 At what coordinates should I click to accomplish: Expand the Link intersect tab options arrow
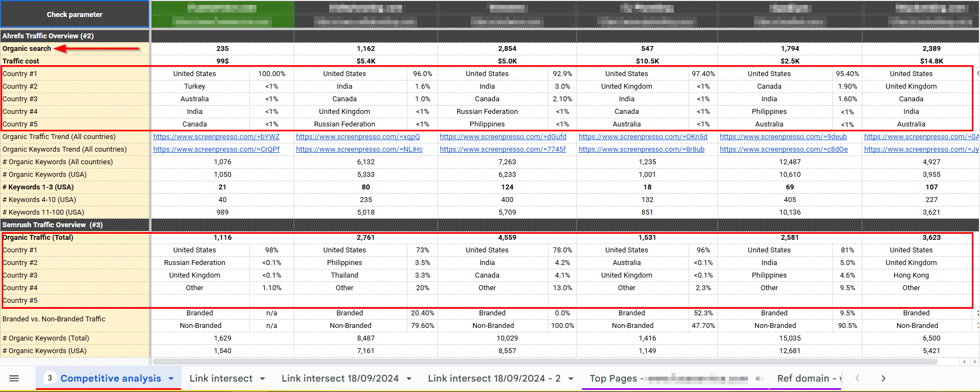coord(262,379)
